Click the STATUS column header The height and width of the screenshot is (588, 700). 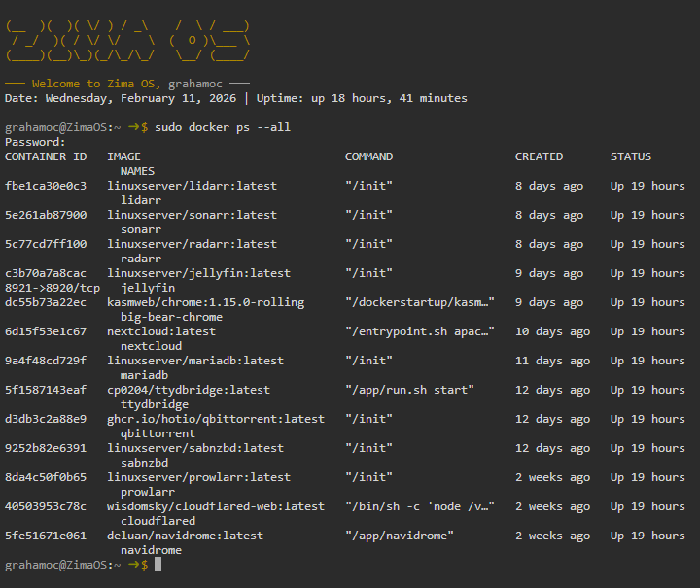pyautogui.click(x=630, y=156)
